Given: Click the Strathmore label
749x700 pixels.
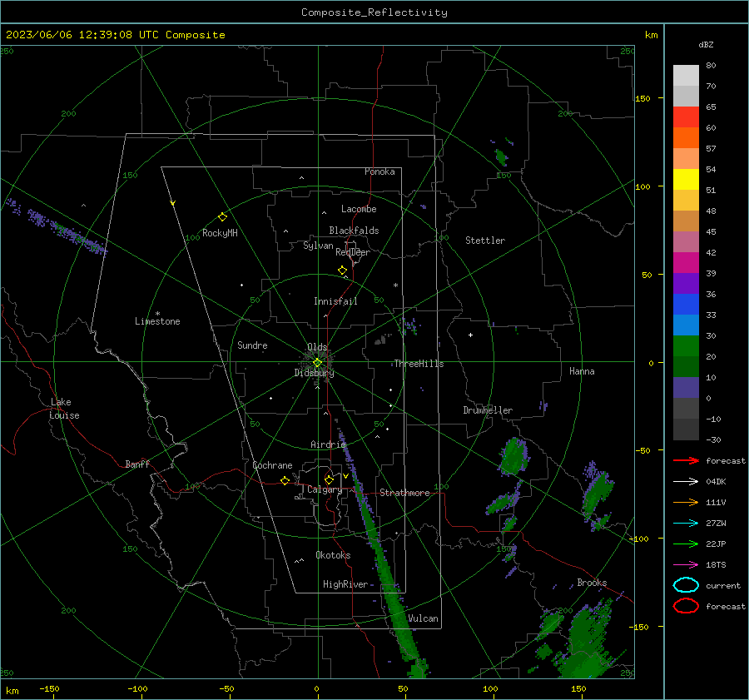Looking at the screenshot, I should (x=404, y=493).
